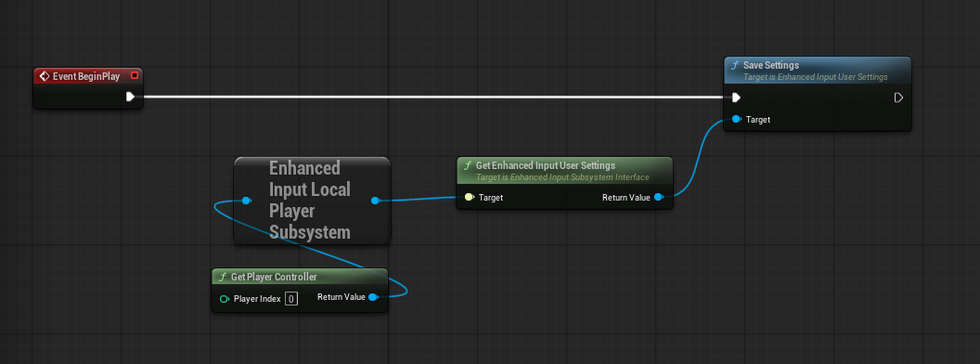Click the Target pin on Save Settings
Screen dimensions: 980x364
[736, 119]
